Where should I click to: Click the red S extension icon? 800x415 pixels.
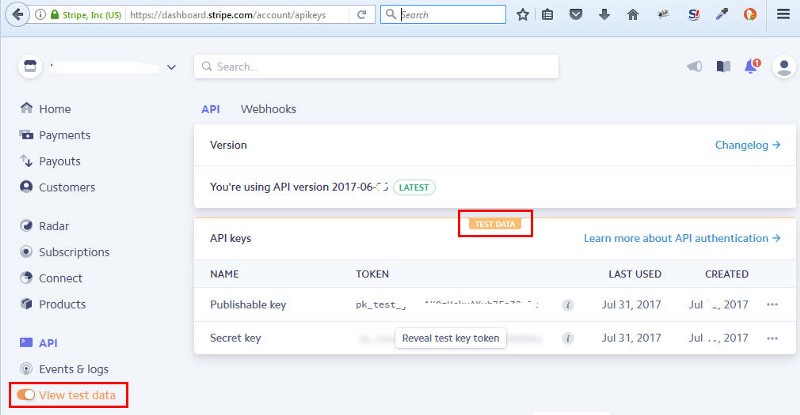click(x=693, y=15)
